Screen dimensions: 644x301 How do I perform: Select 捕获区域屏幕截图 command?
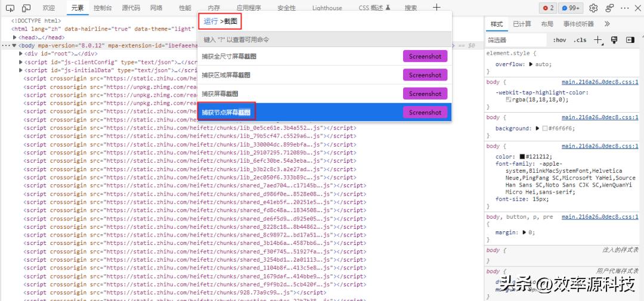point(324,75)
